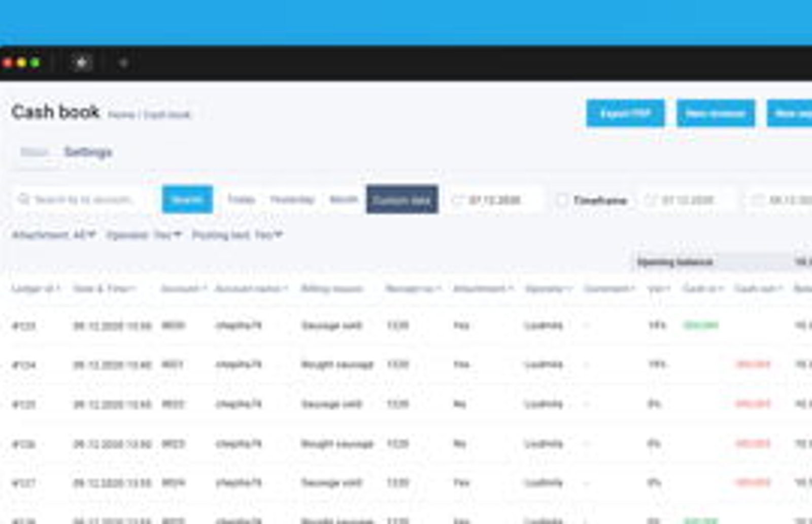Click the account name in row #127
Image resolution: width=812 pixels, height=524 pixels.
239,482
